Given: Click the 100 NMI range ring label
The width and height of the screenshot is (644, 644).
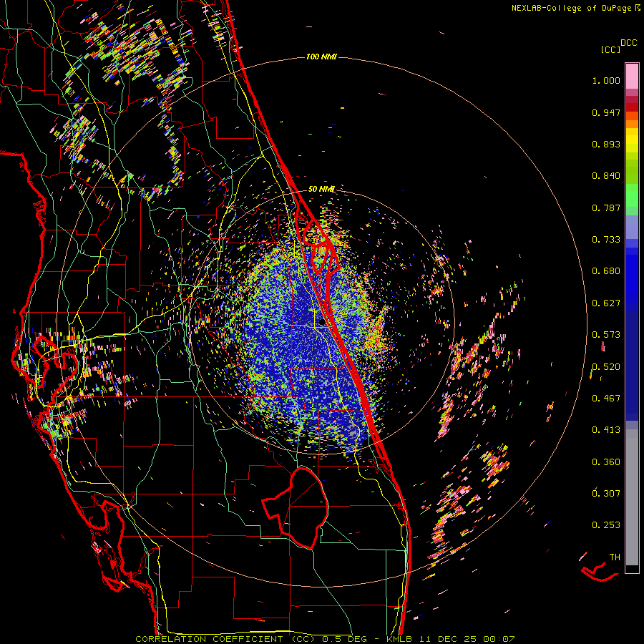Looking at the screenshot, I should pos(321,57).
